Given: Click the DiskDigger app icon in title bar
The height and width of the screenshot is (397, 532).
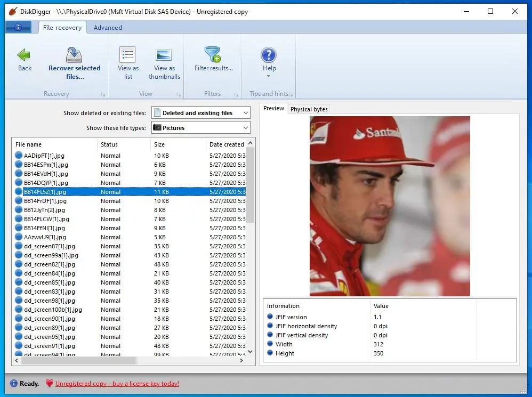Looking at the screenshot, I should click(x=13, y=12).
